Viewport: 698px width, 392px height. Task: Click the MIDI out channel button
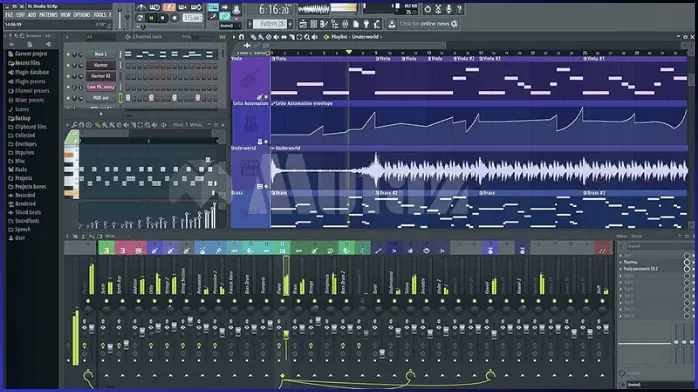(x=101, y=98)
